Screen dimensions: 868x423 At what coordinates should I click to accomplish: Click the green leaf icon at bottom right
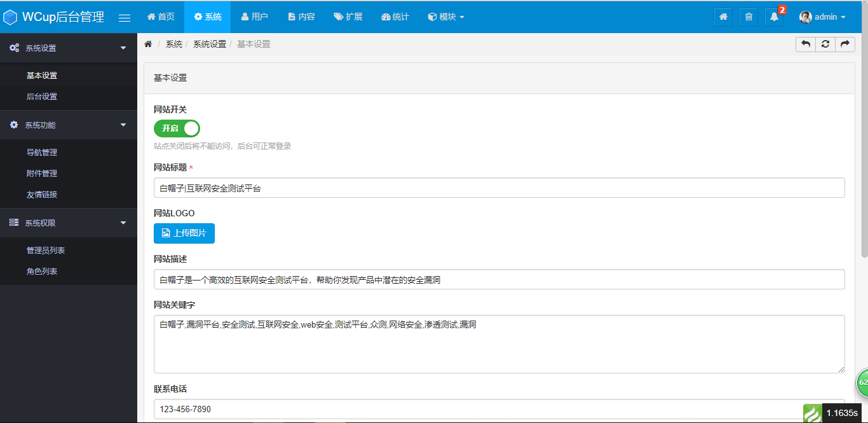812,413
